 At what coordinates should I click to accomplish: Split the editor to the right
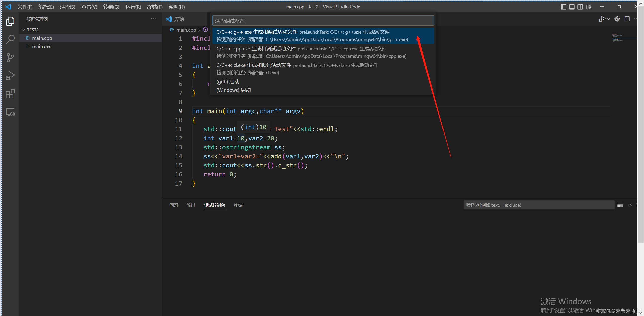tap(627, 19)
